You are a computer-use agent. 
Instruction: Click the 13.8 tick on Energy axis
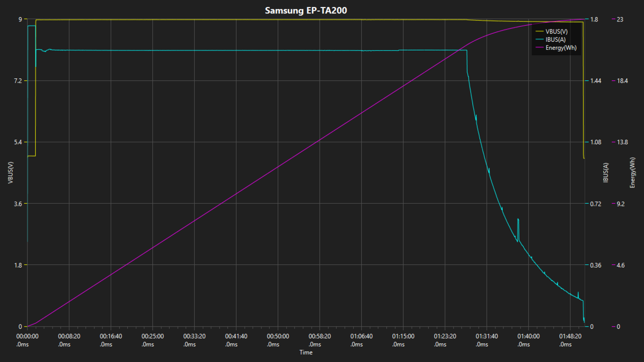pos(622,142)
